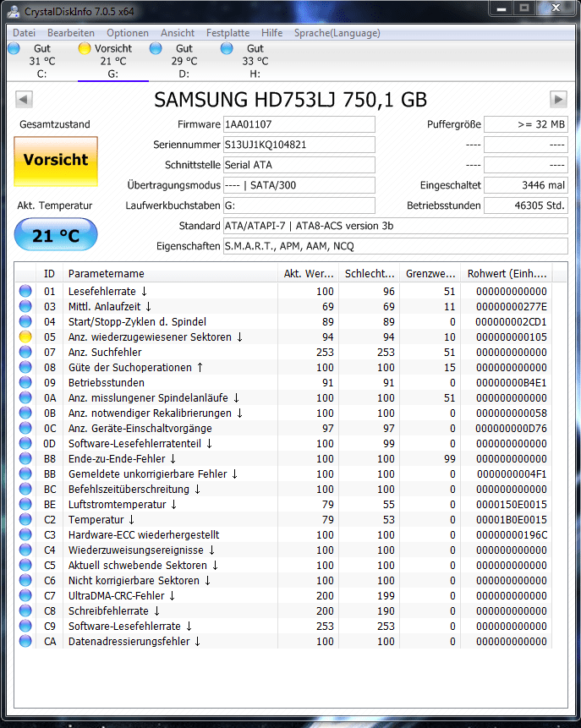Click the Akt. Wer... column header
The width and height of the screenshot is (581, 728).
[x=309, y=273]
